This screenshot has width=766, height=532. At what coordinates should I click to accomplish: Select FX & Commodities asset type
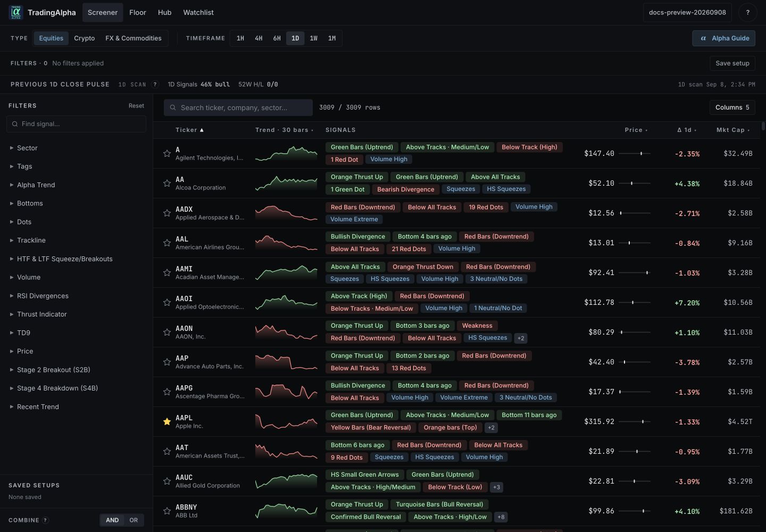[134, 38]
